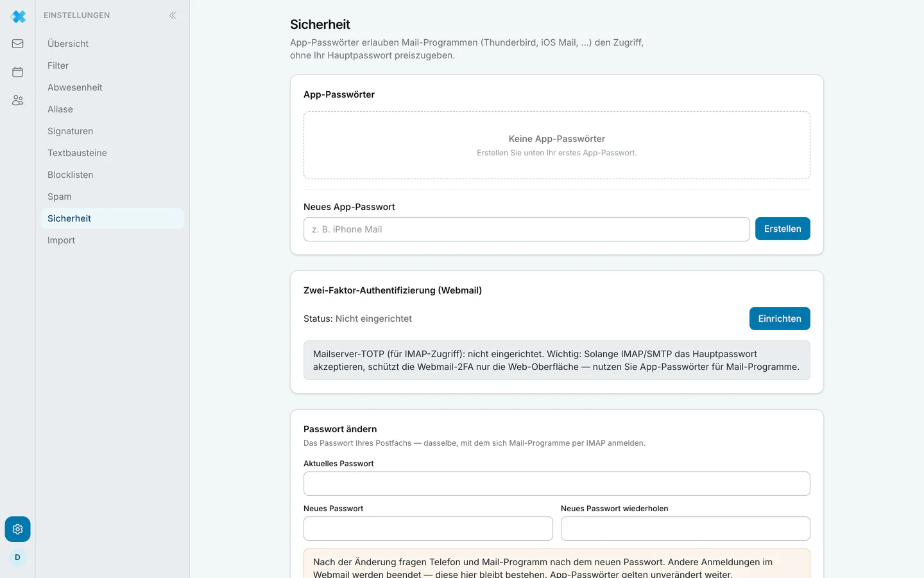The height and width of the screenshot is (578, 924).
Task: Click the Neues Passwort field
Action: coord(428,529)
